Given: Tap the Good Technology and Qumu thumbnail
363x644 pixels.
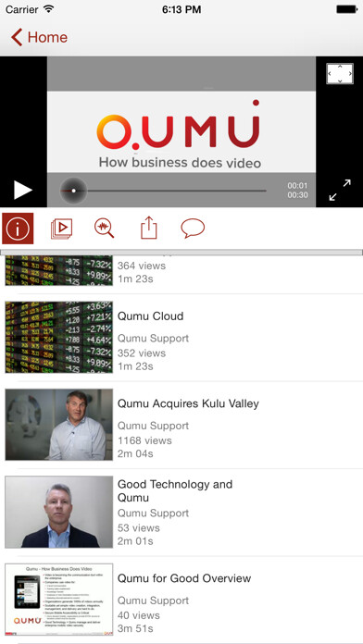Looking at the screenshot, I should 58,512.
